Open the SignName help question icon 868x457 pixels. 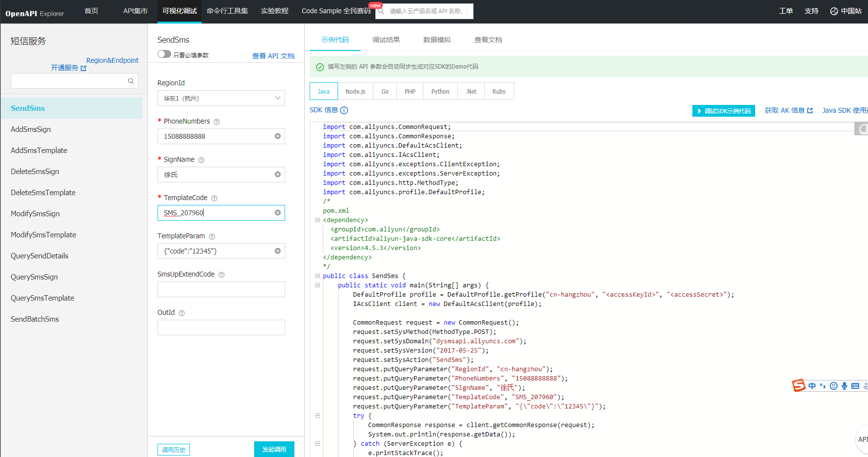tap(201, 160)
